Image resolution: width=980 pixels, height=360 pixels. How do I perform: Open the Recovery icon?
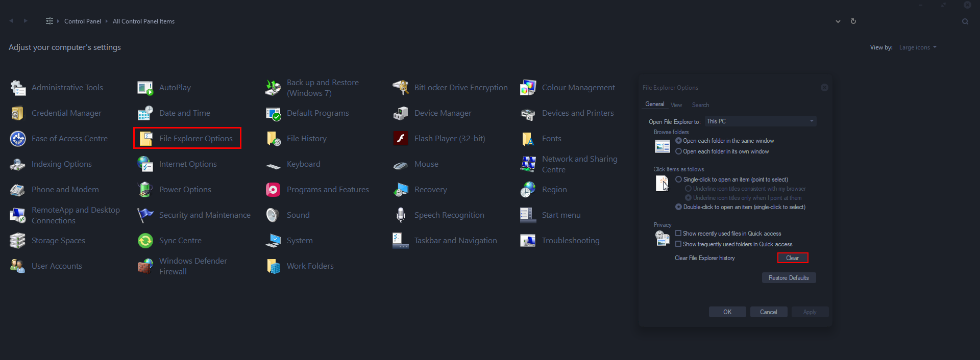[401, 190]
